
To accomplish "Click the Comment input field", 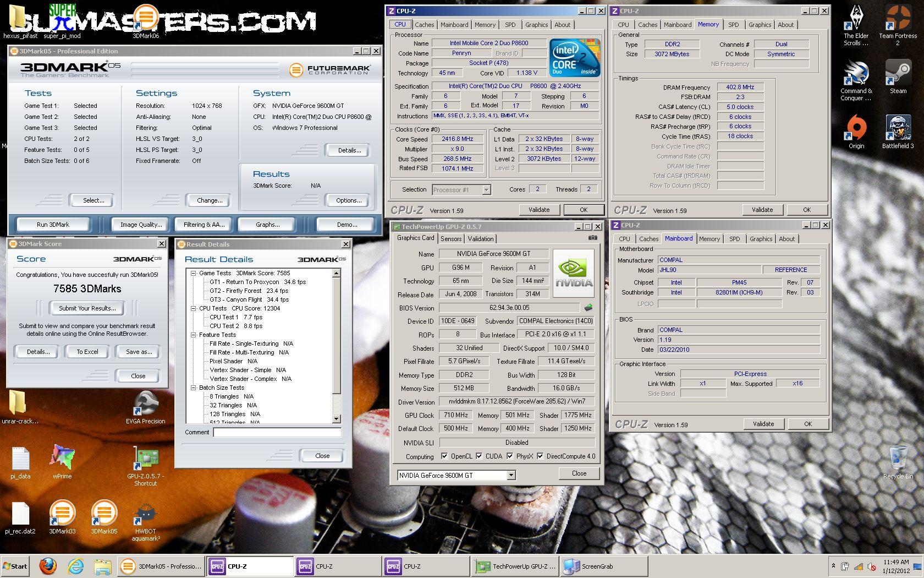I will point(278,433).
